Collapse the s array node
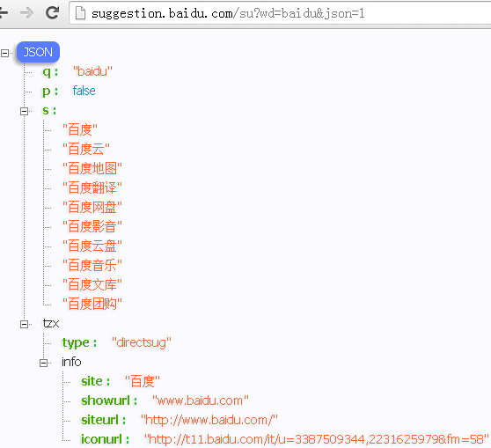Screen dimensions: 491x448 point(24,111)
